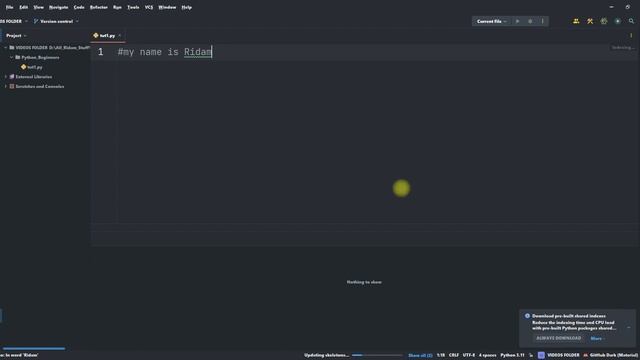This screenshot has width=640, height=360.
Task: Open the Refactor menu
Action: (x=99, y=7)
